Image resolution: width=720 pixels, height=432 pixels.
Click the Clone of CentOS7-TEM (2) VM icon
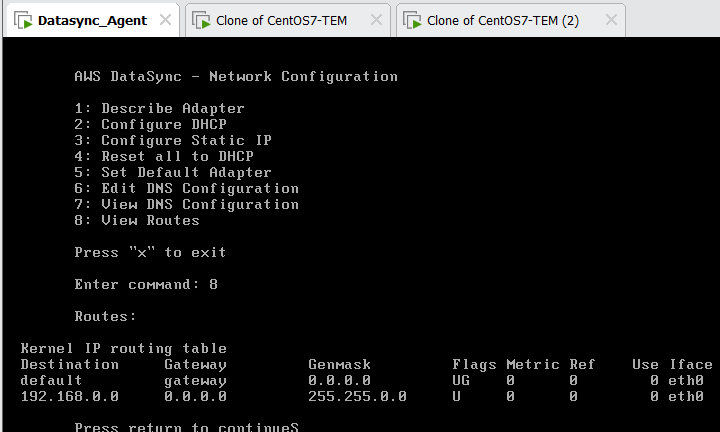point(412,21)
